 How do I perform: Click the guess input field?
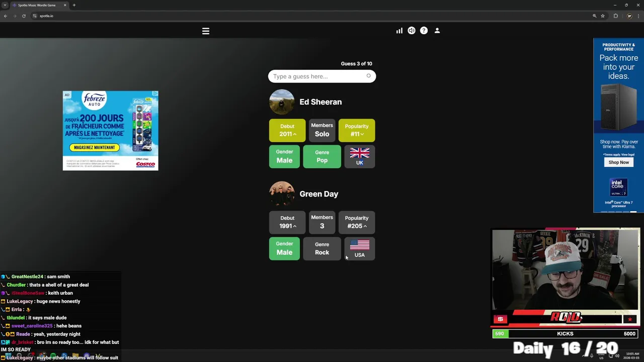[322, 76]
